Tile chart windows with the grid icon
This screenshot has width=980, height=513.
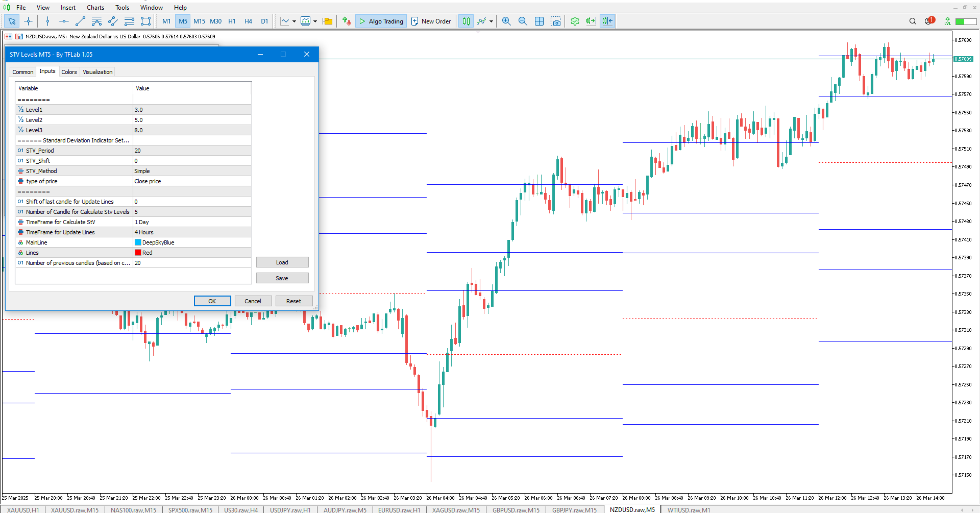[539, 21]
